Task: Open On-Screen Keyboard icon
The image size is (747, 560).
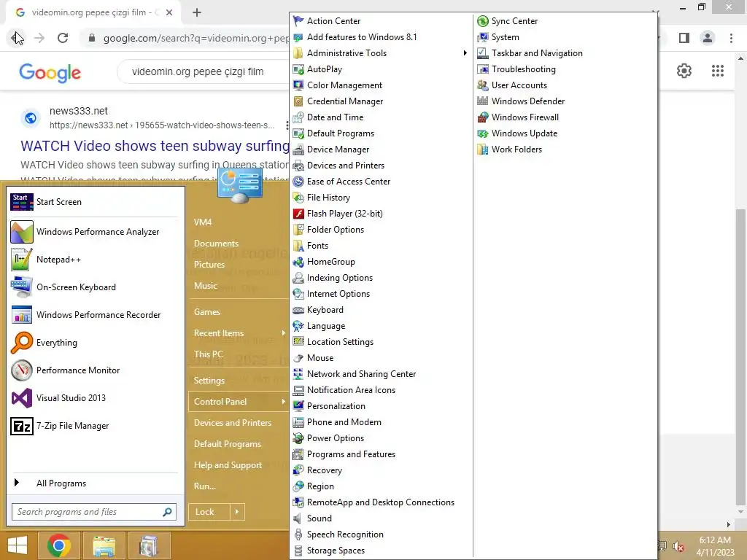Action: tap(21, 287)
